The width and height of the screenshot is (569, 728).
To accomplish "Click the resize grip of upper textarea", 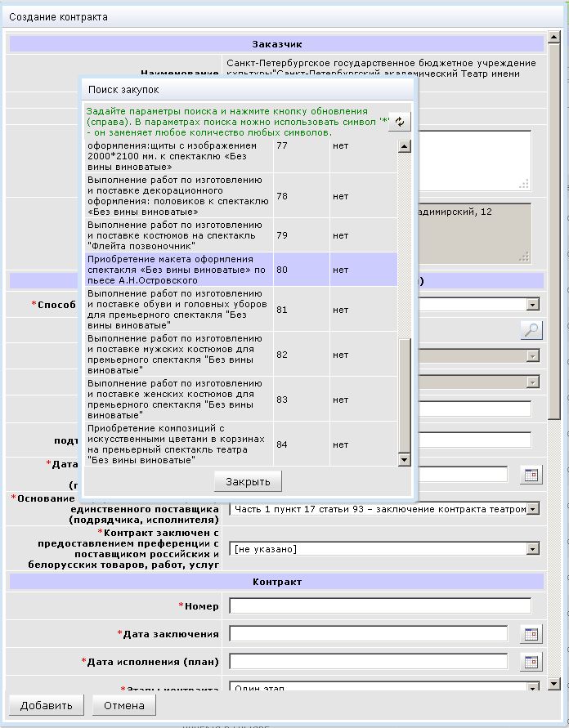I will pos(524,184).
